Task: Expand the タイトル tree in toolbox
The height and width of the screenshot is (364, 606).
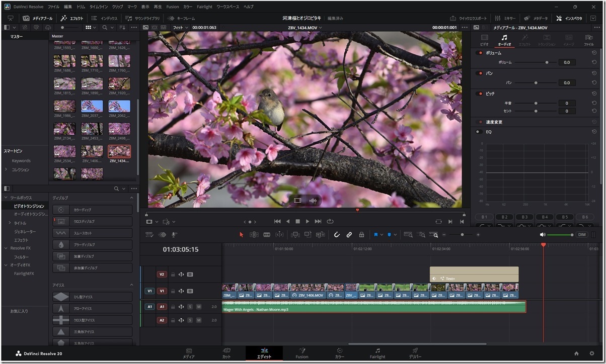Action: pyautogui.click(x=10, y=223)
